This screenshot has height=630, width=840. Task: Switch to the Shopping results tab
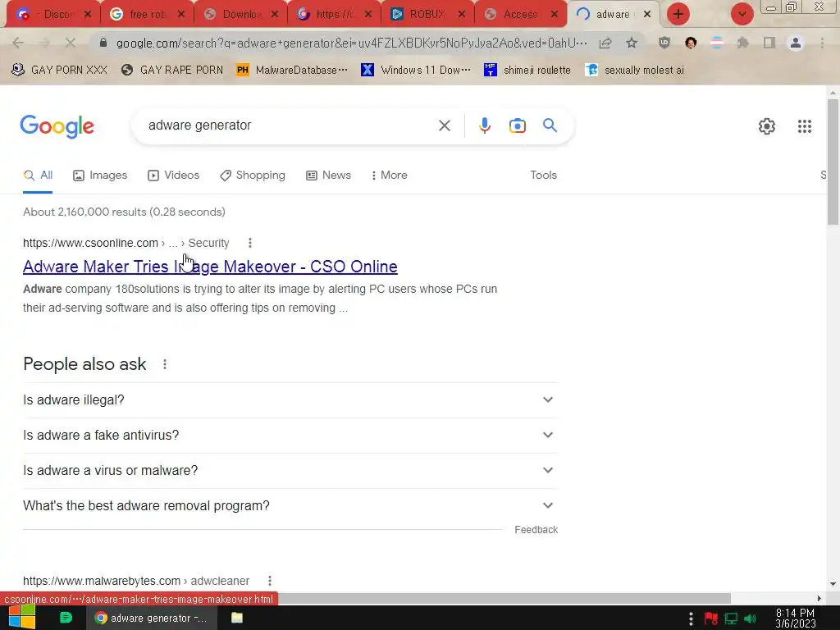click(253, 176)
